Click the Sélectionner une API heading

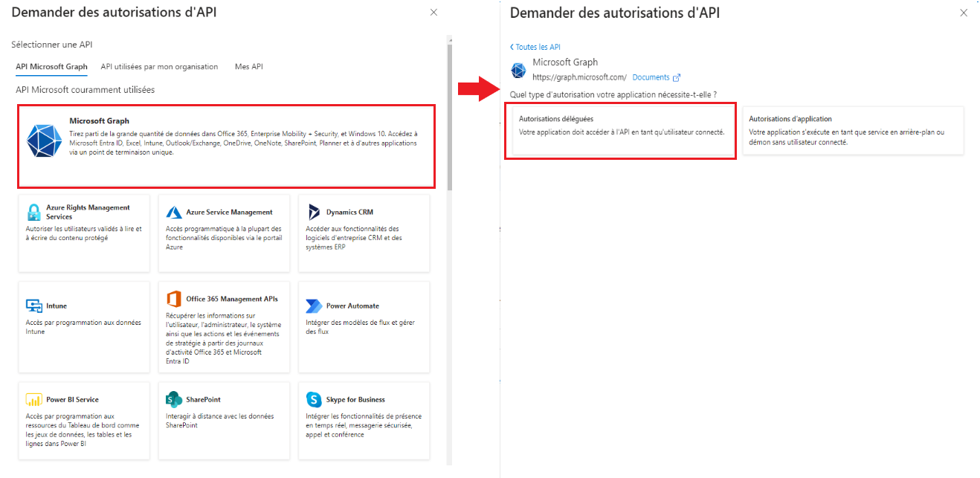(x=51, y=45)
